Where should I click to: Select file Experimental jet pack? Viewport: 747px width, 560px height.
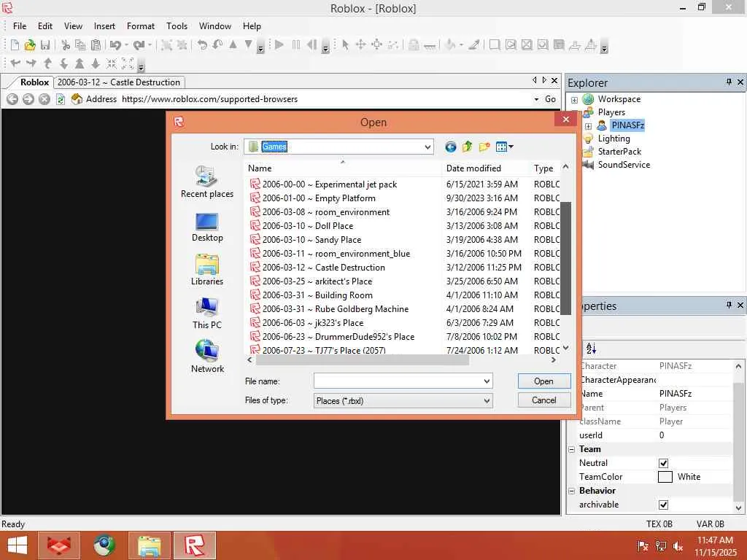click(329, 184)
